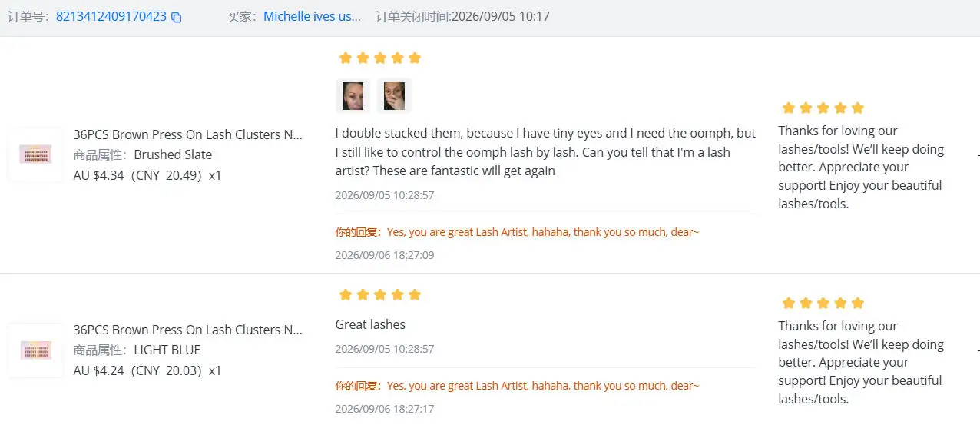
Task: Select the 'Great lashes' review text
Action: 370,324
